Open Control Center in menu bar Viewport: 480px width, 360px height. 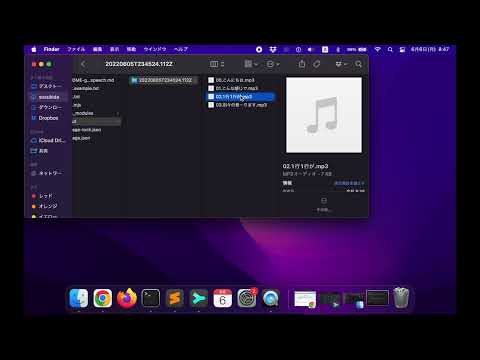tap(402, 49)
